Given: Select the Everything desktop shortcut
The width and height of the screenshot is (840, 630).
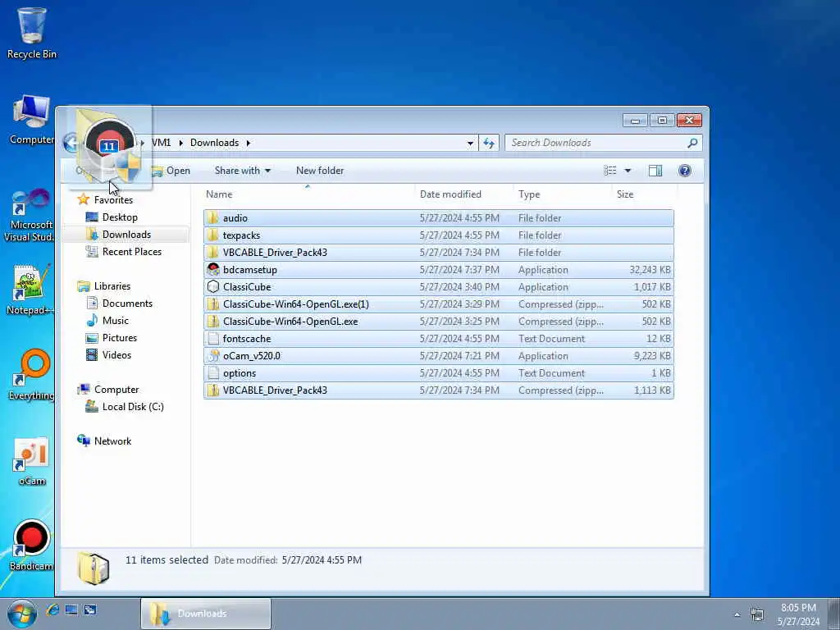Looking at the screenshot, I should (31, 374).
